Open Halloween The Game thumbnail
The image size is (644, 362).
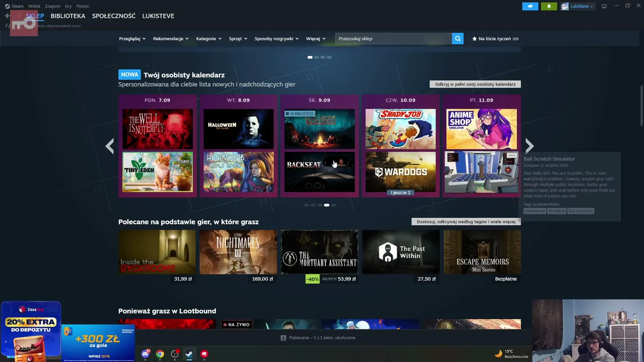click(238, 129)
